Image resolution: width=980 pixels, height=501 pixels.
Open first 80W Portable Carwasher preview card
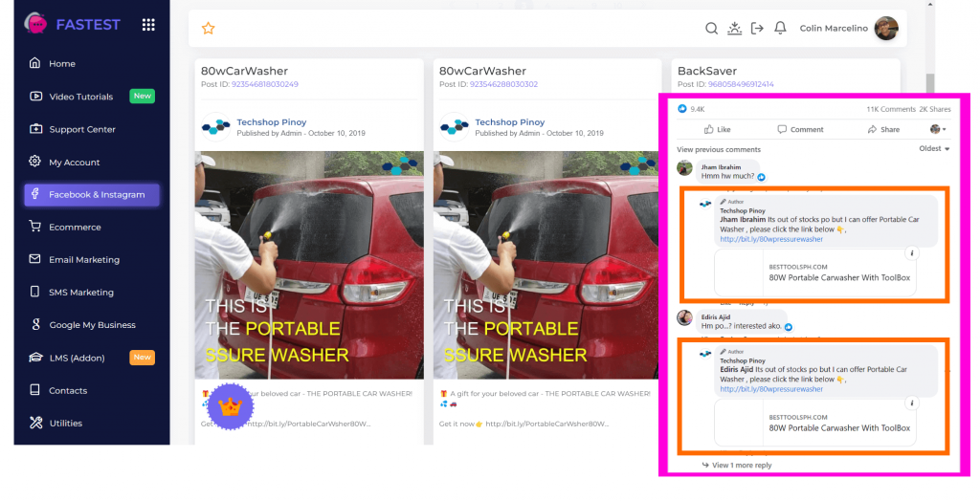815,272
